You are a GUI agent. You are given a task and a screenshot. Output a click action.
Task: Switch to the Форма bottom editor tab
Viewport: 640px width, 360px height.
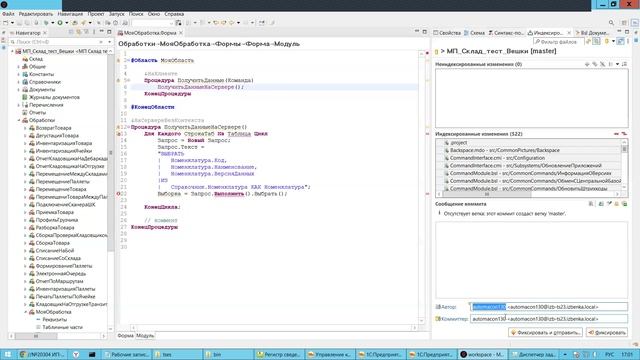point(125,336)
